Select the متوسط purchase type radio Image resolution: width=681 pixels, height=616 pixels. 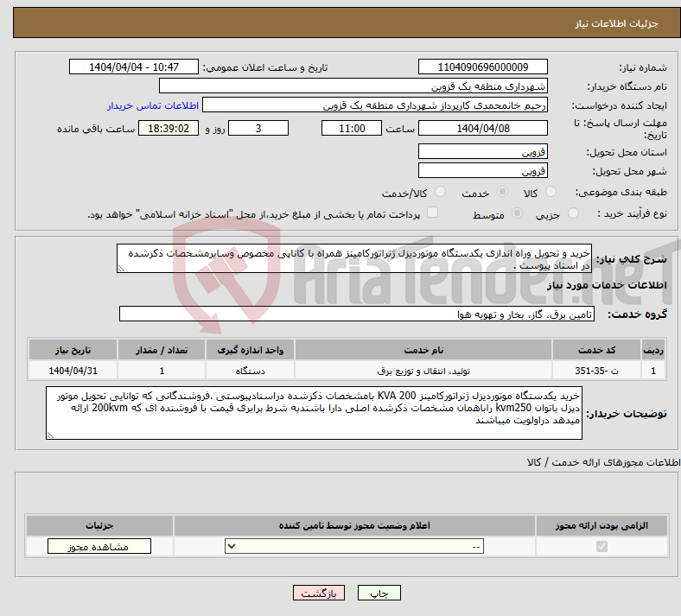coord(518,213)
